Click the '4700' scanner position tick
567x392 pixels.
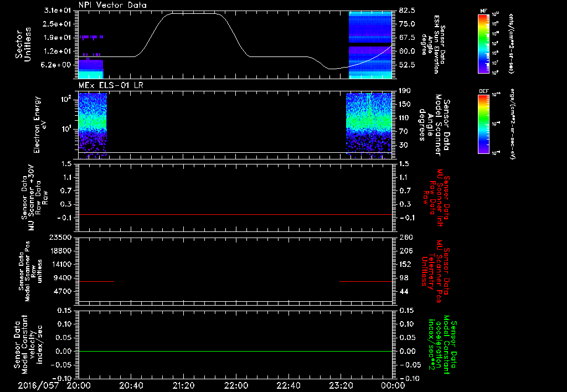[63, 291]
